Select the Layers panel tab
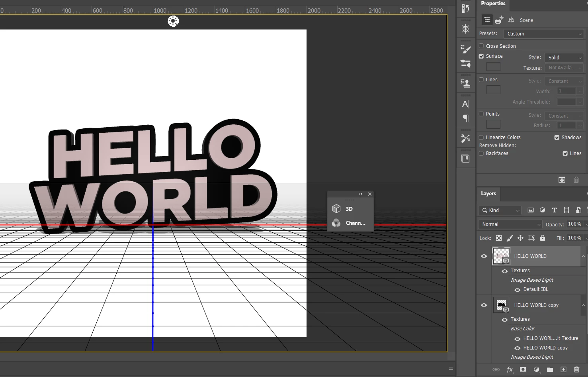The height and width of the screenshot is (377, 588). click(488, 194)
